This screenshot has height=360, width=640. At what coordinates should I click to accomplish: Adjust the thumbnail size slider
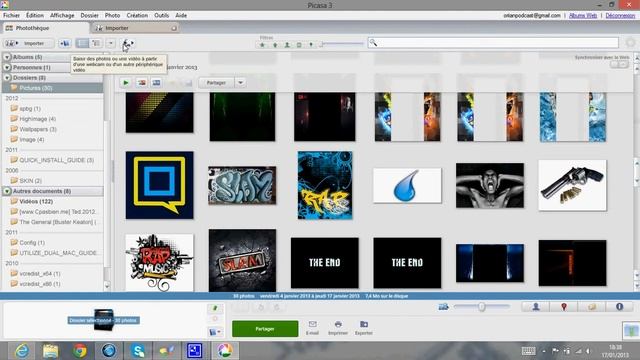coord(482,307)
